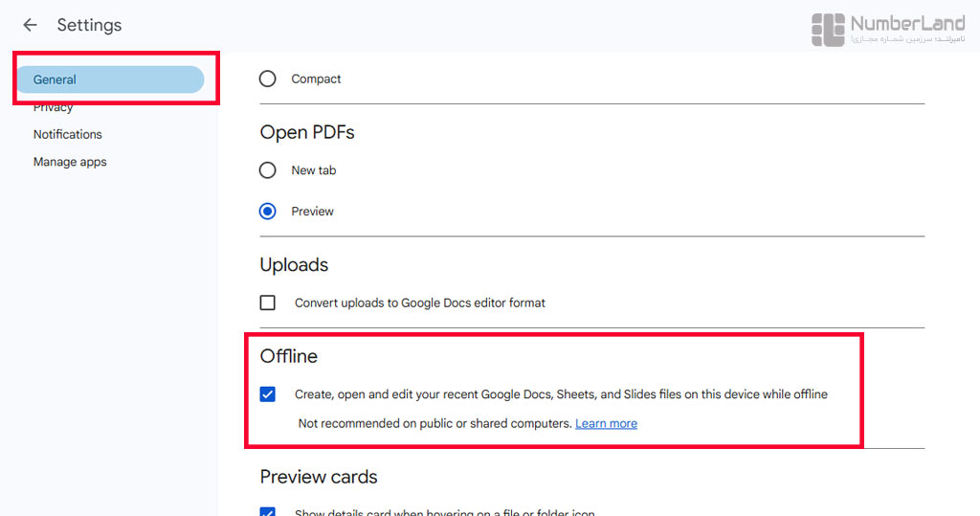
Task: Click the 'Not recommended on public' note
Action: coord(435,423)
